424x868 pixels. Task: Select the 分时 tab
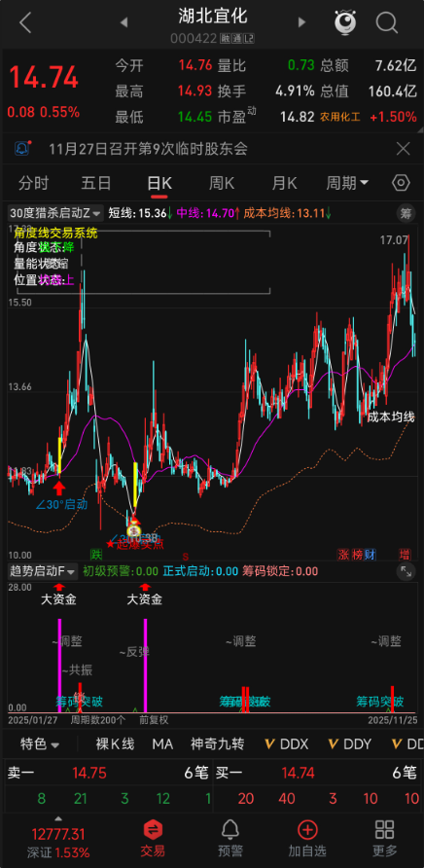tap(34, 183)
